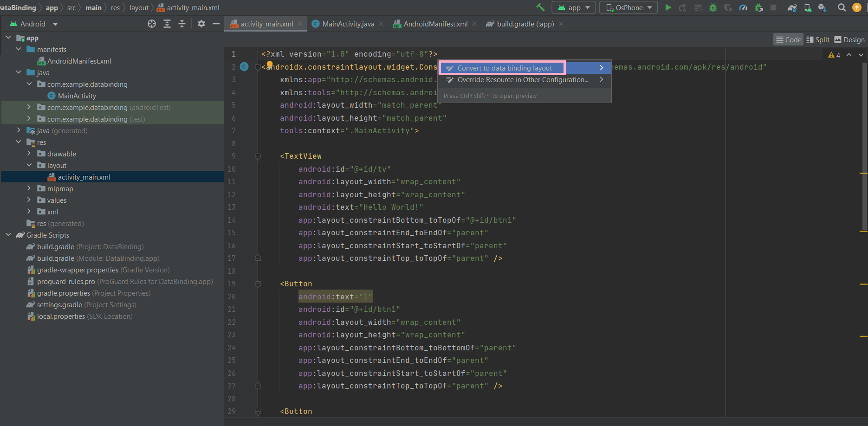This screenshot has width=868, height=426.
Task: Open the Debug tool with bug icon
Action: [713, 7]
